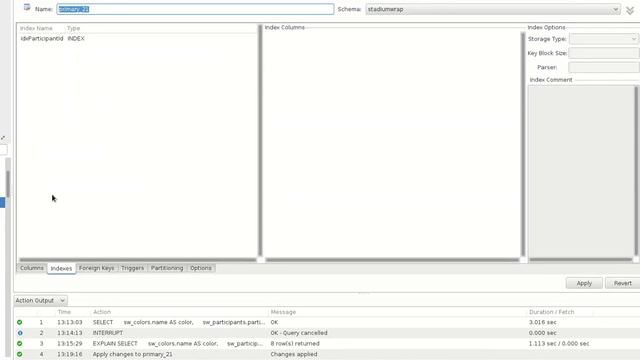The width and height of the screenshot is (640, 360).
Task: Go to the Triggers tab
Action: [x=132, y=268]
